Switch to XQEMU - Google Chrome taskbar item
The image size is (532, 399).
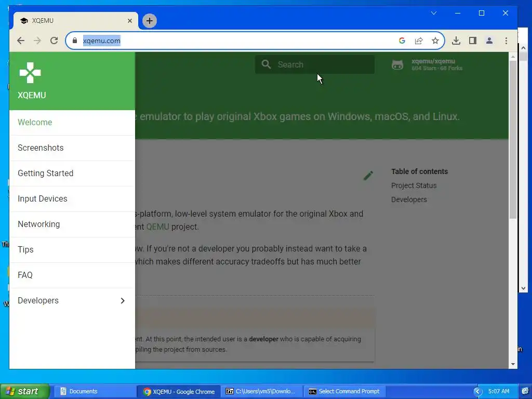click(179, 392)
